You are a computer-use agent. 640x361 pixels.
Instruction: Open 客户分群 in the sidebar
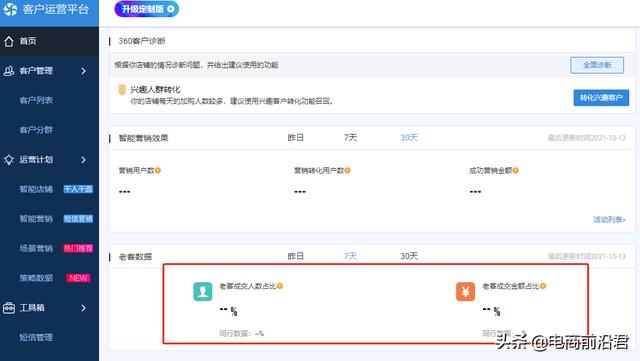pyautogui.click(x=36, y=130)
